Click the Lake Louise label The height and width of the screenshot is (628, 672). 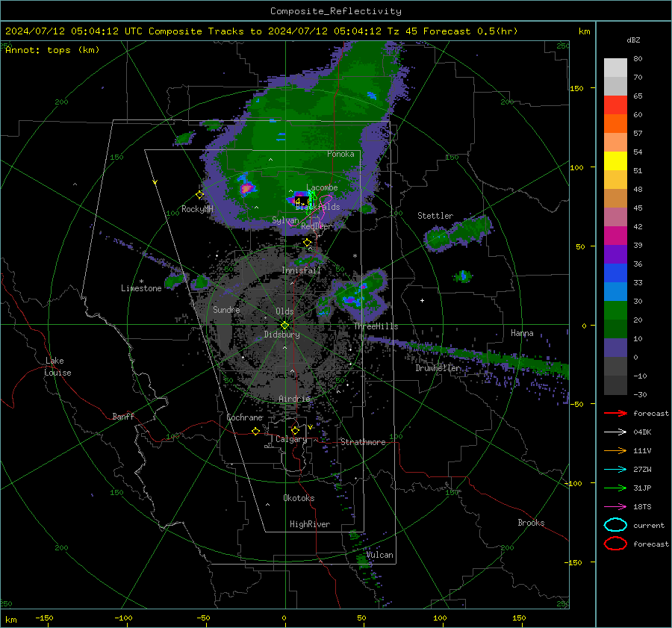pyautogui.click(x=57, y=367)
